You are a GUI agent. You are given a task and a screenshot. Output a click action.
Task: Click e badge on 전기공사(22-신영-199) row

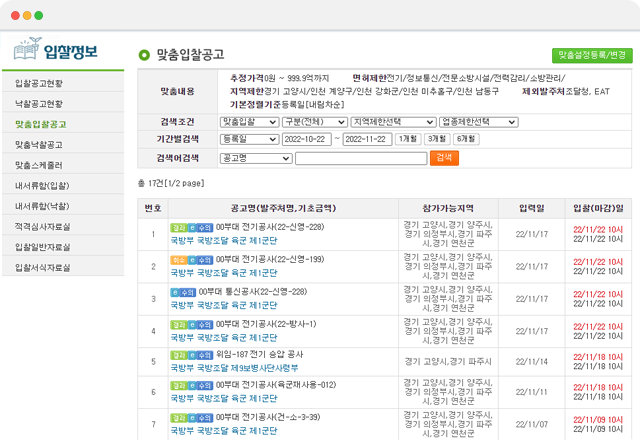192,260
